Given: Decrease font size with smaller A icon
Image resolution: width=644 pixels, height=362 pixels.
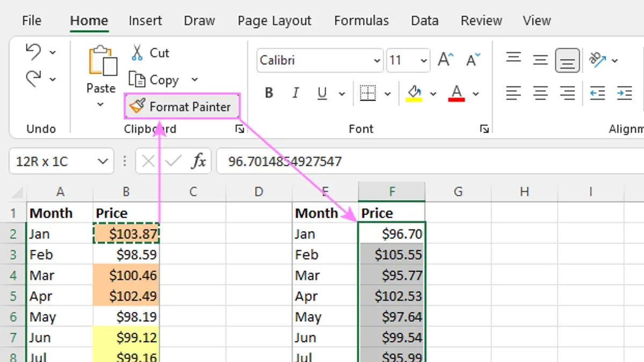Looking at the screenshot, I should 473,60.
